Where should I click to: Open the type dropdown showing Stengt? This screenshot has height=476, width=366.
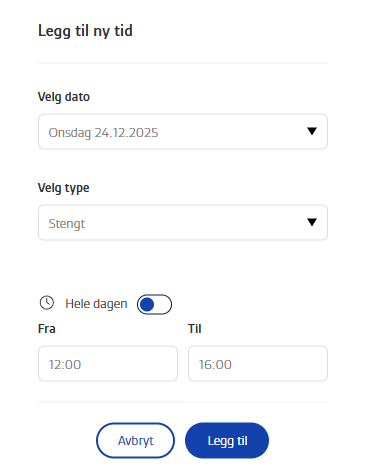(x=183, y=223)
